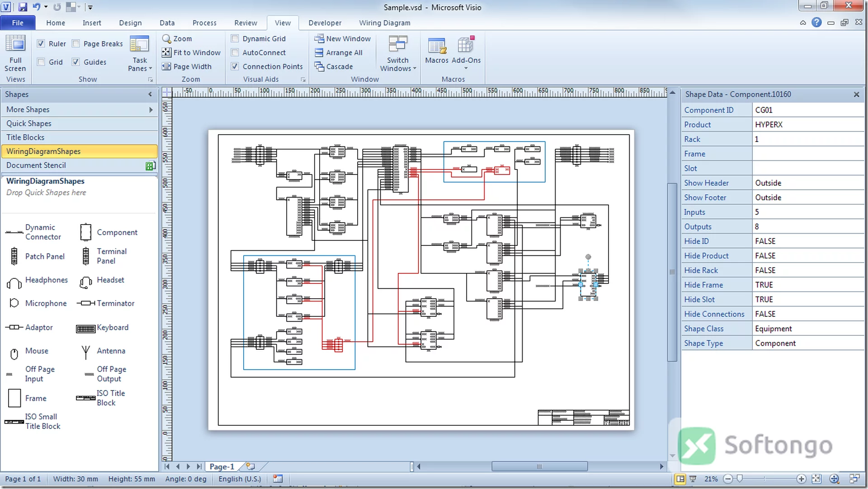The height and width of the screenshot is (489, 868).
Task: Open Microsoft Visio Help icon
Action: coord(816,22)
